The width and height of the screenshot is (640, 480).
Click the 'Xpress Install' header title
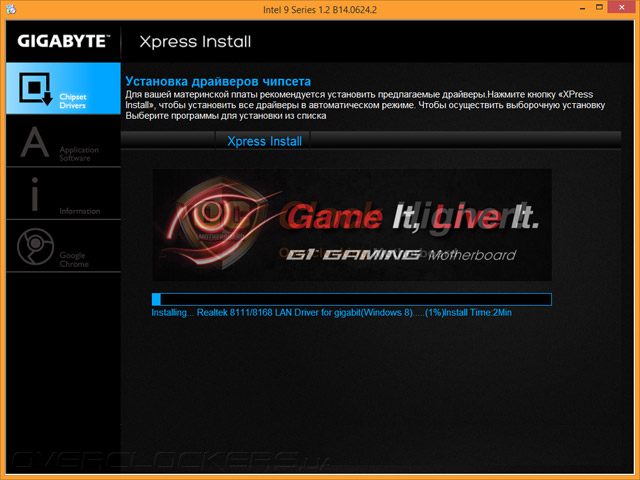195,42
